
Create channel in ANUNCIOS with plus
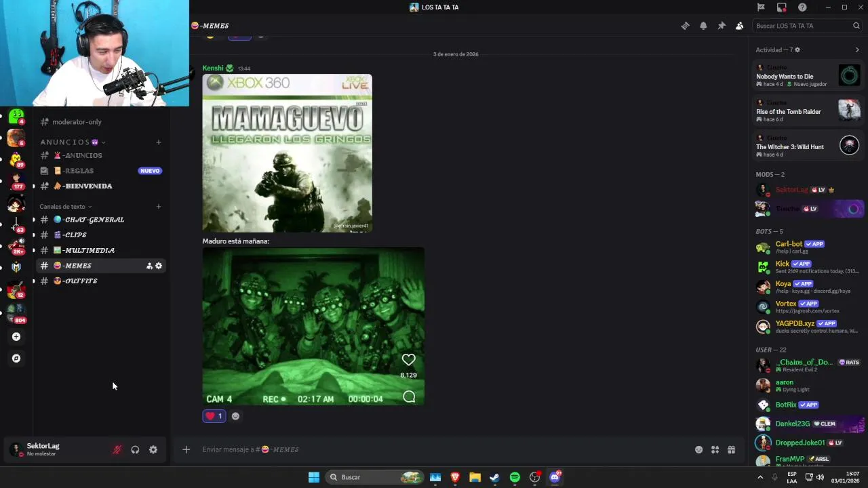pyautogui.click(x=158, y=142)
